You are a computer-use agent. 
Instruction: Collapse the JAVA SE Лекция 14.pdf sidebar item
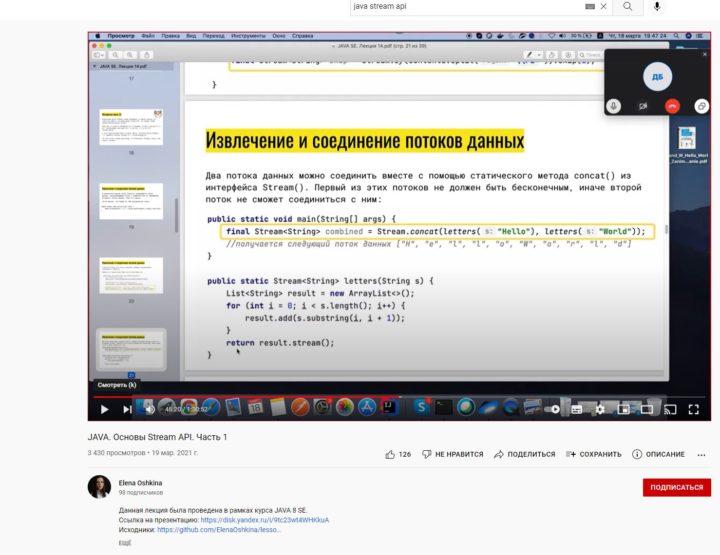(95, 67)
